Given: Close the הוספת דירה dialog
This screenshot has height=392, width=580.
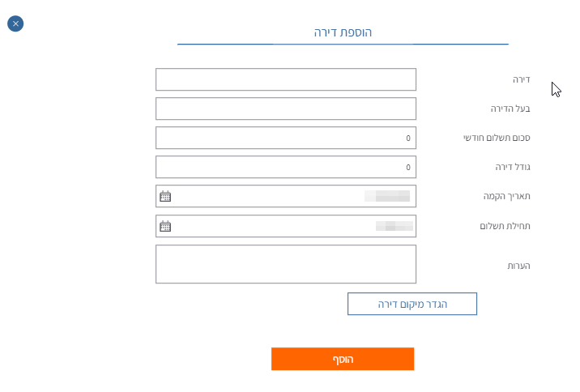Looking at the screenshot, I should (x=15, y=23).
